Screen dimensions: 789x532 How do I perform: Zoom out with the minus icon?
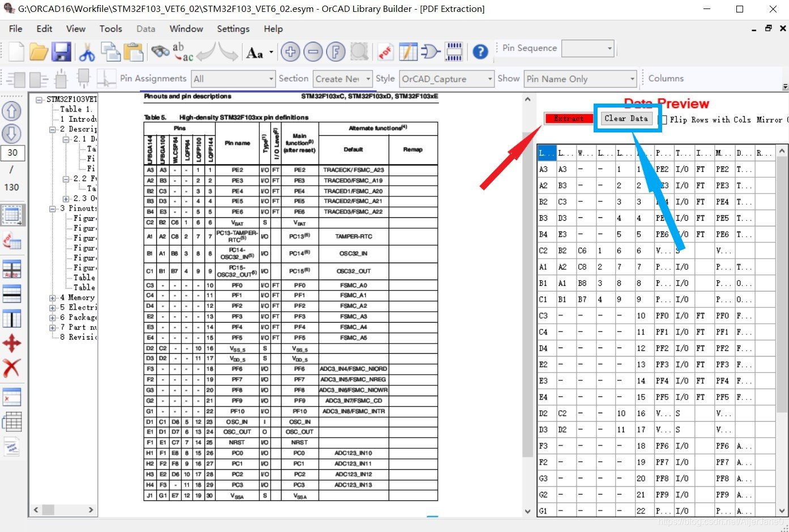(313, 52)
